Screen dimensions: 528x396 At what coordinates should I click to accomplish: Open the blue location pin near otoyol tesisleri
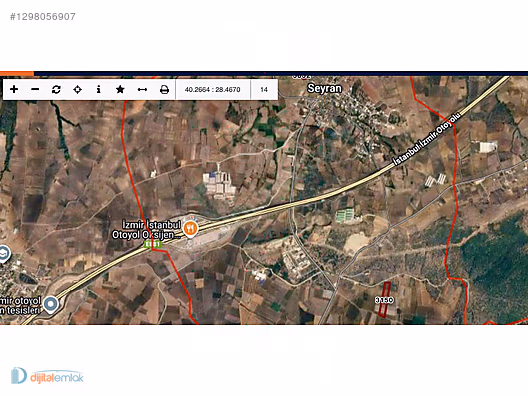(x=51, y=304)
